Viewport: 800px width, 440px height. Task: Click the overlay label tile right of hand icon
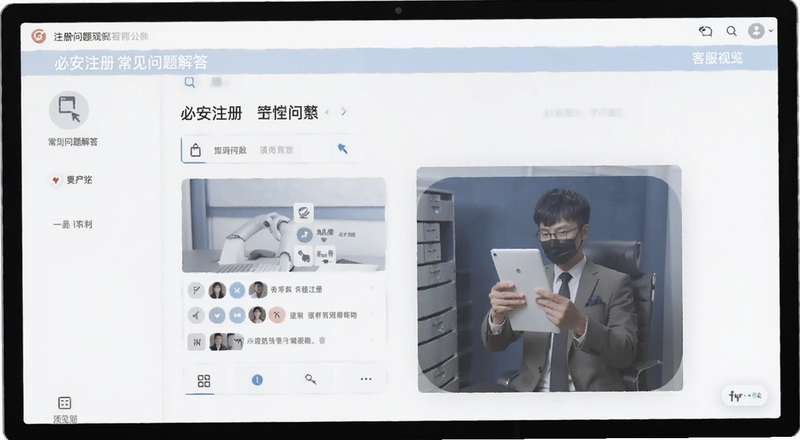(x=325, y=254)
